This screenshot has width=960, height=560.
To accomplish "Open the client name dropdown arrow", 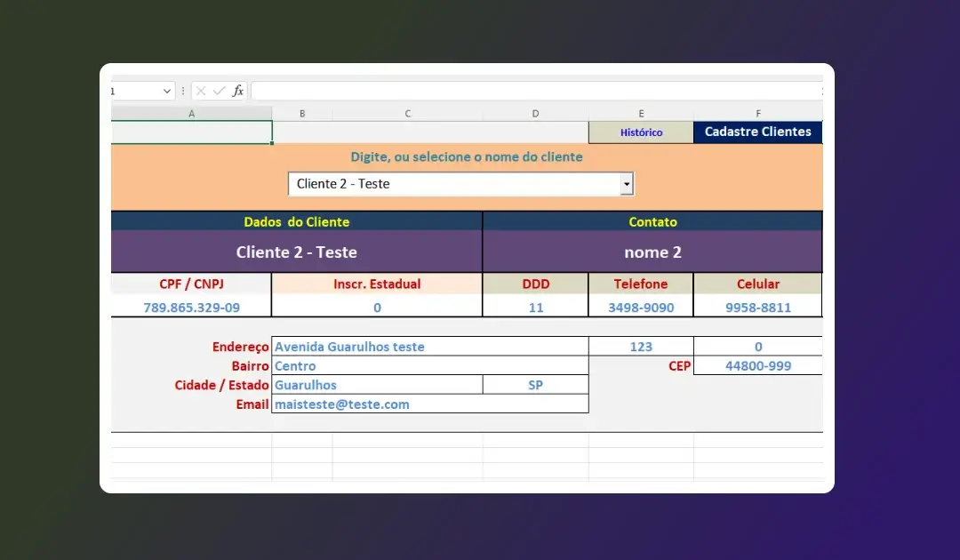I will tap(627, 184).
